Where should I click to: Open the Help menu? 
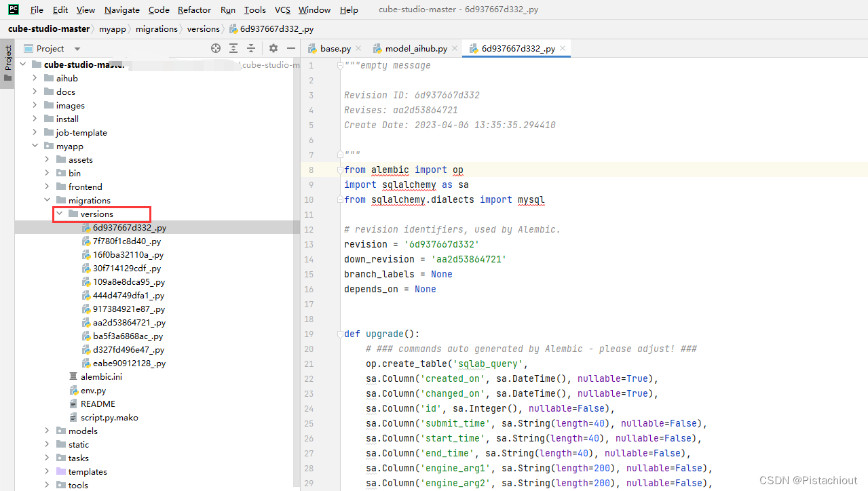349,9
